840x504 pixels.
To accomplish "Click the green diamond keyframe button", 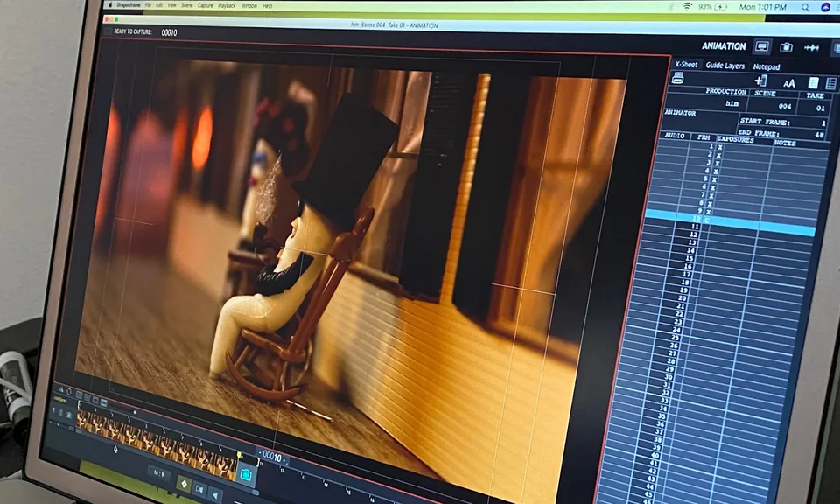I will [x=184, y=484].
